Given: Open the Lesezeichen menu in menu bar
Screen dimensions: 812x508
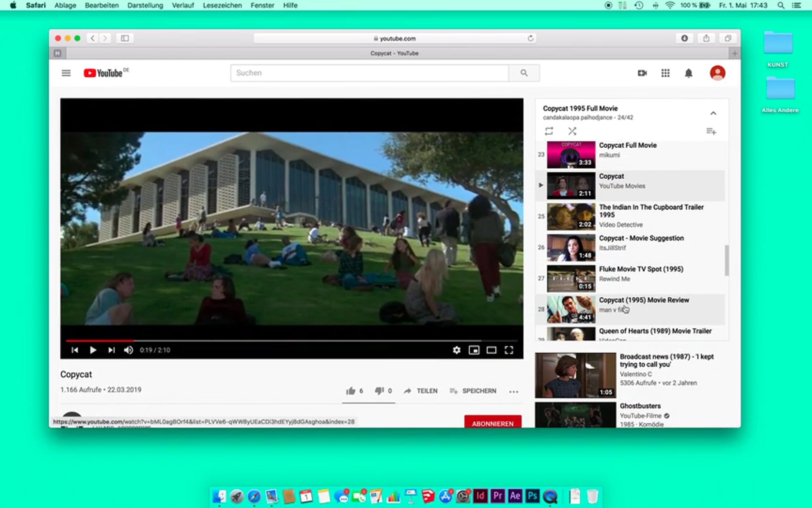Looking at the screenshot, I should 222,5.
